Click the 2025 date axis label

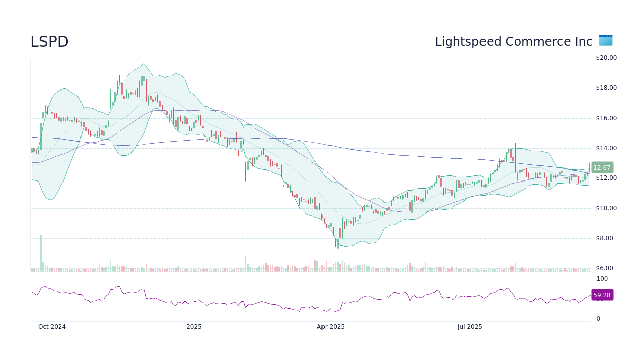coord(194,327)
